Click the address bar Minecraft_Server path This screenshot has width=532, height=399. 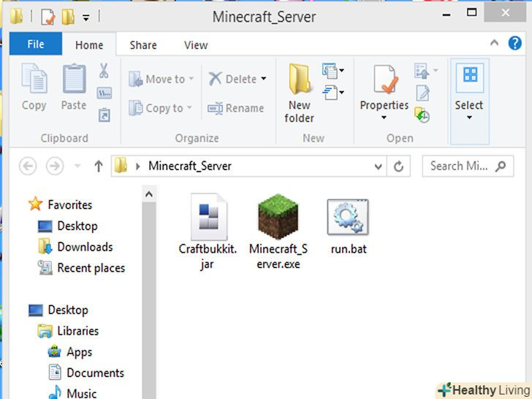tap(190, 166)
